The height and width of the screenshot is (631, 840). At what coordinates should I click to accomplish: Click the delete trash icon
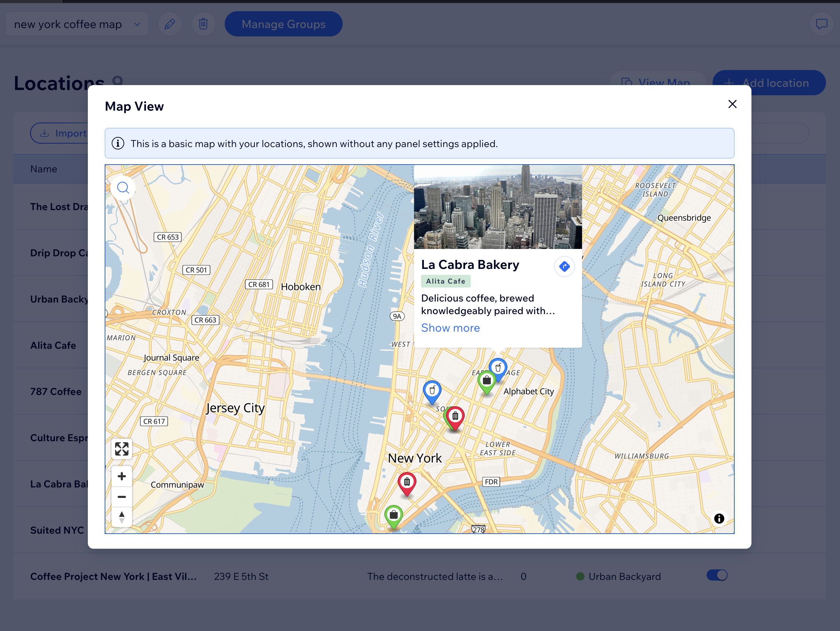point(204,24)
